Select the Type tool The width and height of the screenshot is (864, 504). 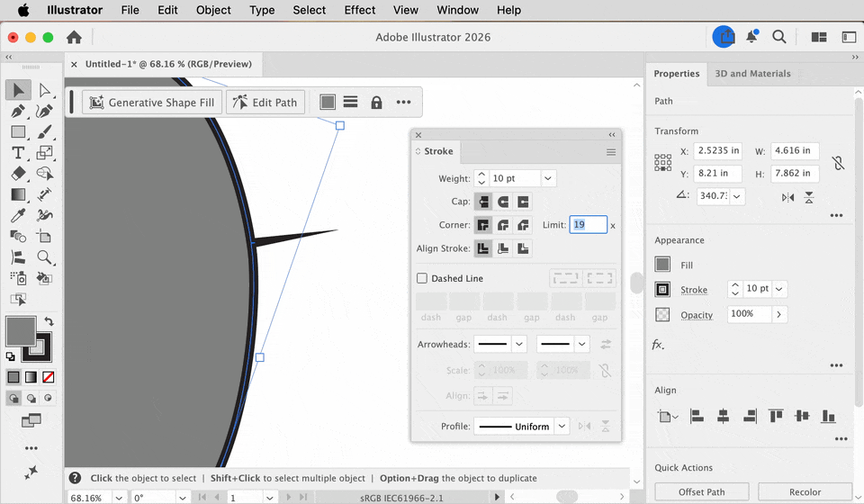coord(18,153)
